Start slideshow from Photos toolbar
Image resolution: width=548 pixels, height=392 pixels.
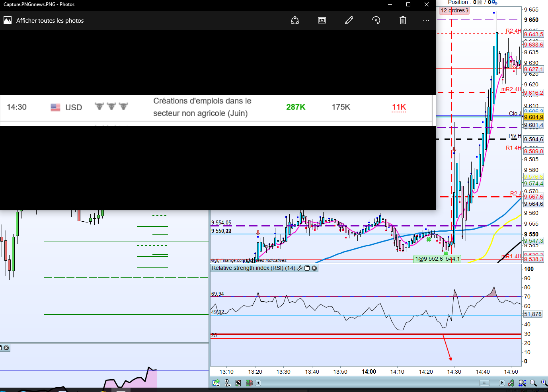pyautogui.click(x=322, y=20)
